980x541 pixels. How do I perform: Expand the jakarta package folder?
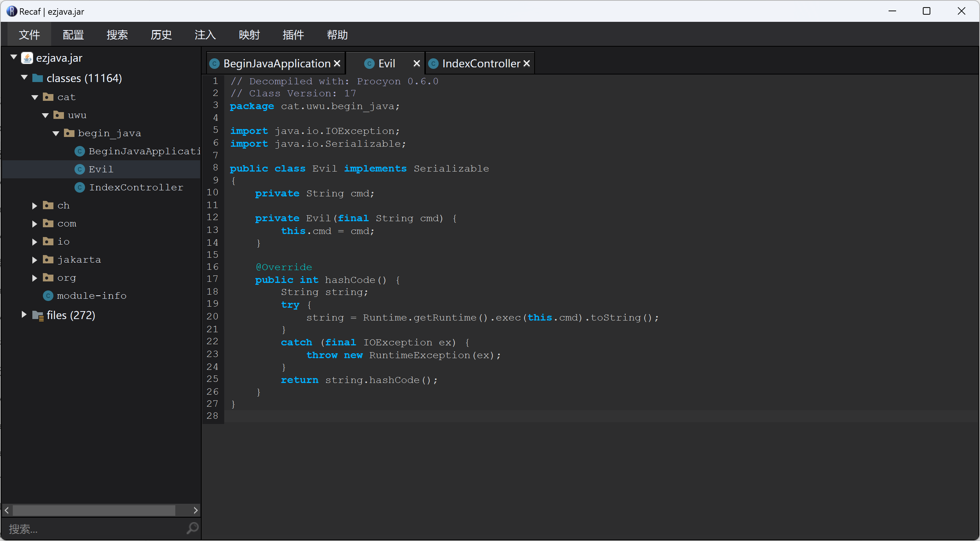pyautogui.click(x=35, y=260)
